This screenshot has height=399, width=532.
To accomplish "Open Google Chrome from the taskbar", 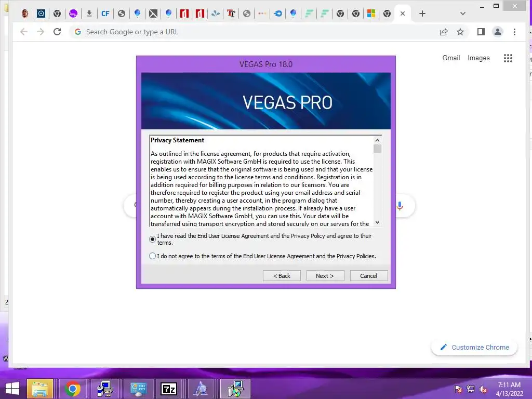I will [72, 389].
